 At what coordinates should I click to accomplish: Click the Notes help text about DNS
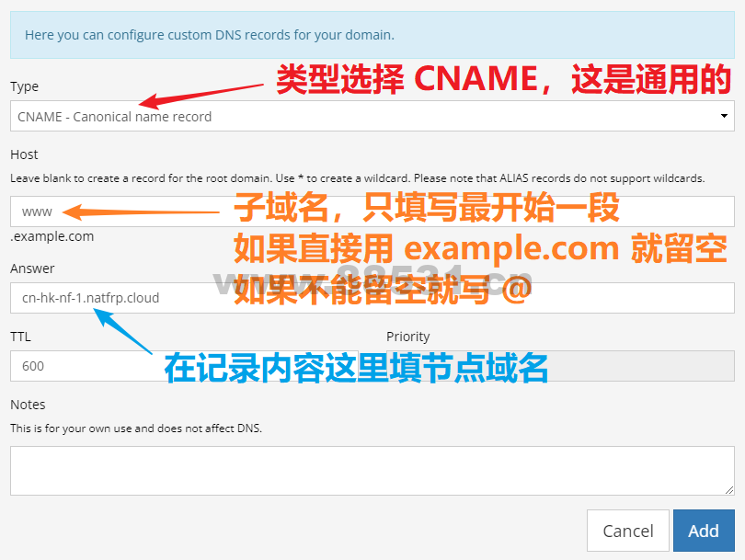[x=136, y=428]
